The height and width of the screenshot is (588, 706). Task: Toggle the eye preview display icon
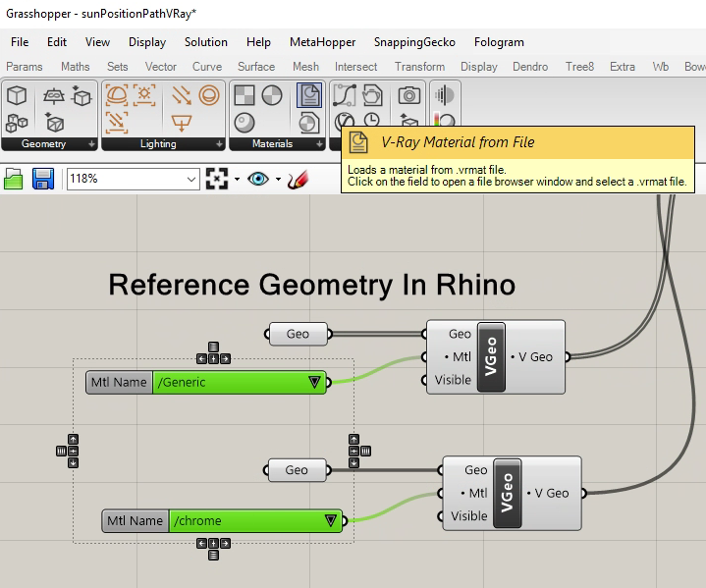click(x=258, y=180)
